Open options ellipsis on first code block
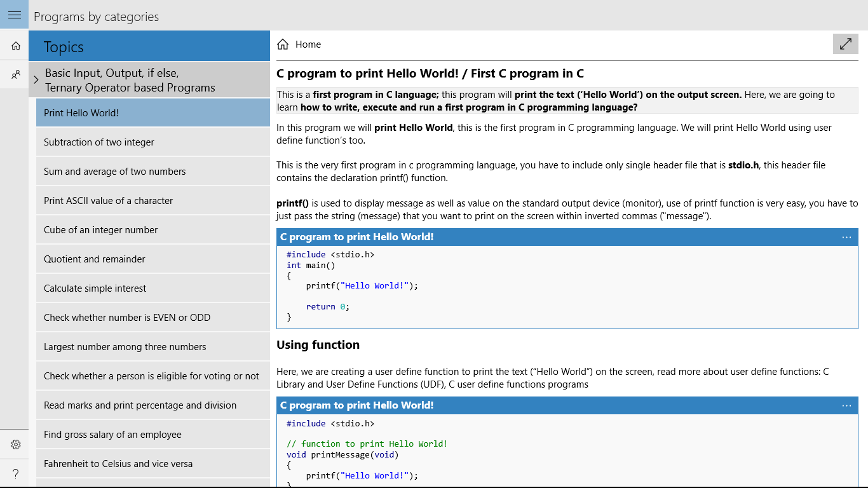 [846, 237]
